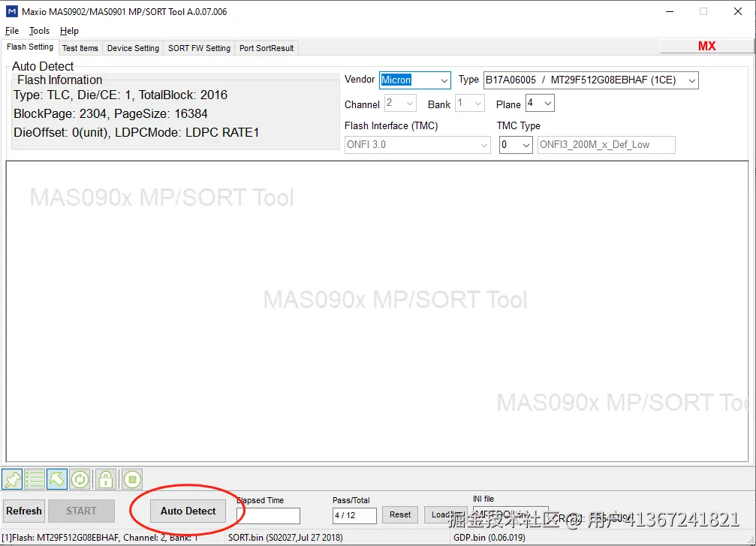Open the TMC Type dropdown showing 0
756x546 pixels.
coord(516,145)
